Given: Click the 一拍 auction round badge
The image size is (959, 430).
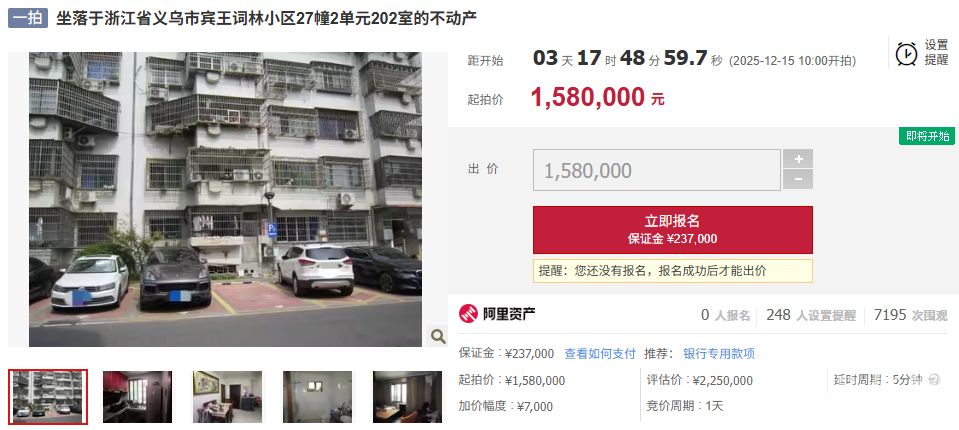Looking at the screenshot, I should point(28,17).
